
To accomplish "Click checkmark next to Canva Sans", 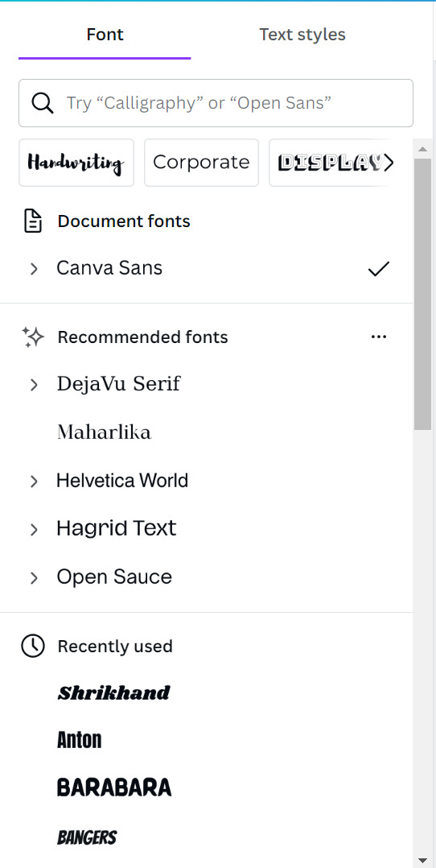I will point(378,268).
